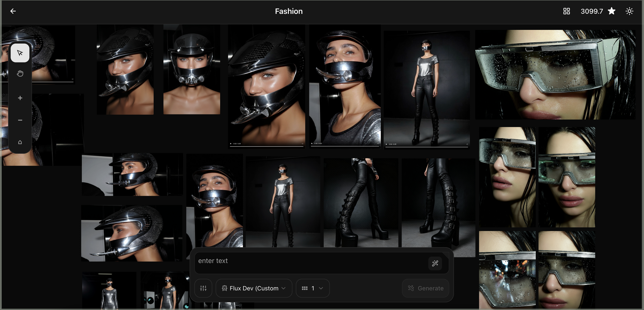Viewport: 644px width, 310px height.
Task: Unmute the full-body video's speaker icon
Action: (467, 145)
